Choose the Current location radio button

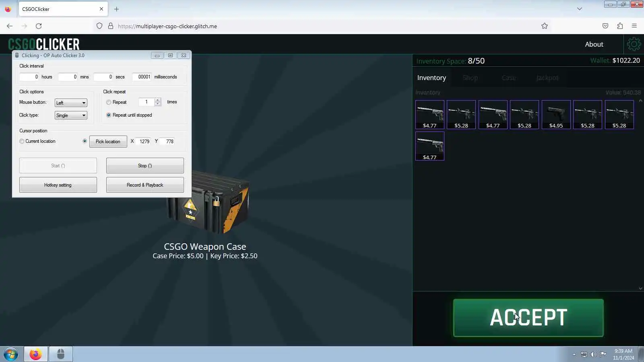click(22, 141)
